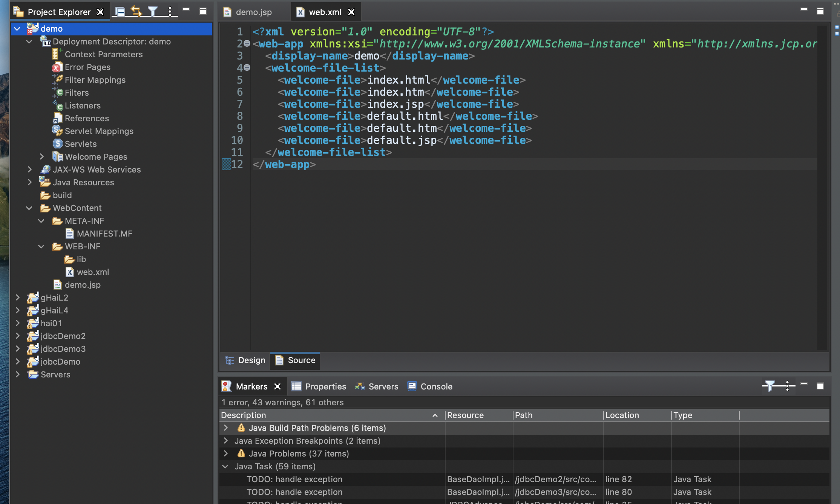Sort markers by Path column
Viewport: 840px width, 504px height.
pyautogui.click(x=558, y=415)
